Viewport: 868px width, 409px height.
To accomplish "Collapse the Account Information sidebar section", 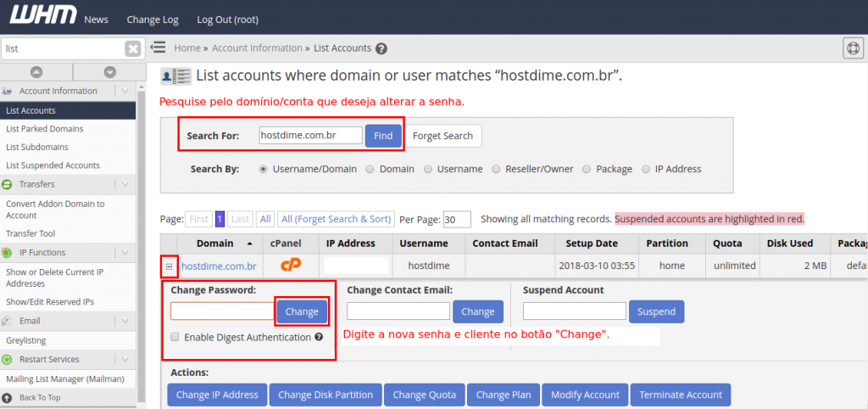I will [x=125, y=91].
